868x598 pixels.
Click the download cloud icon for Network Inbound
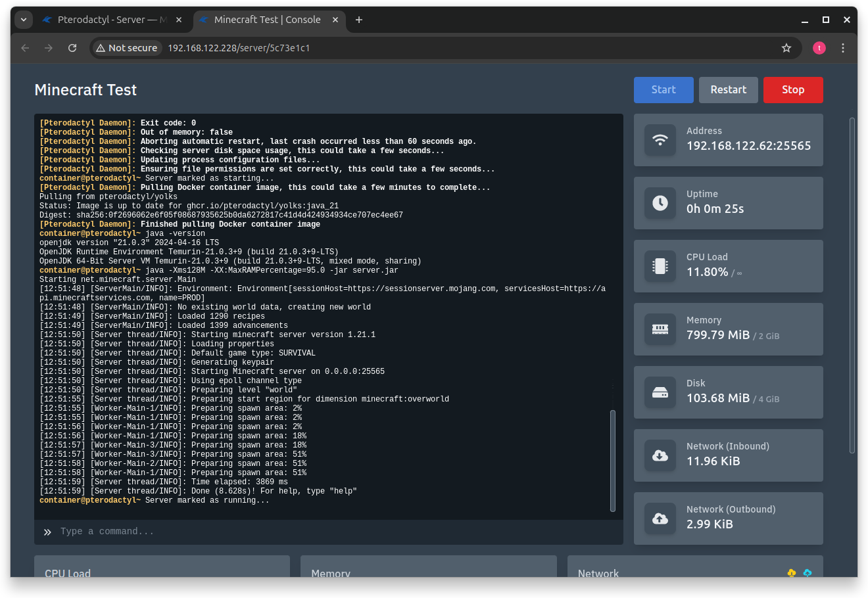[x=660, y=455]
